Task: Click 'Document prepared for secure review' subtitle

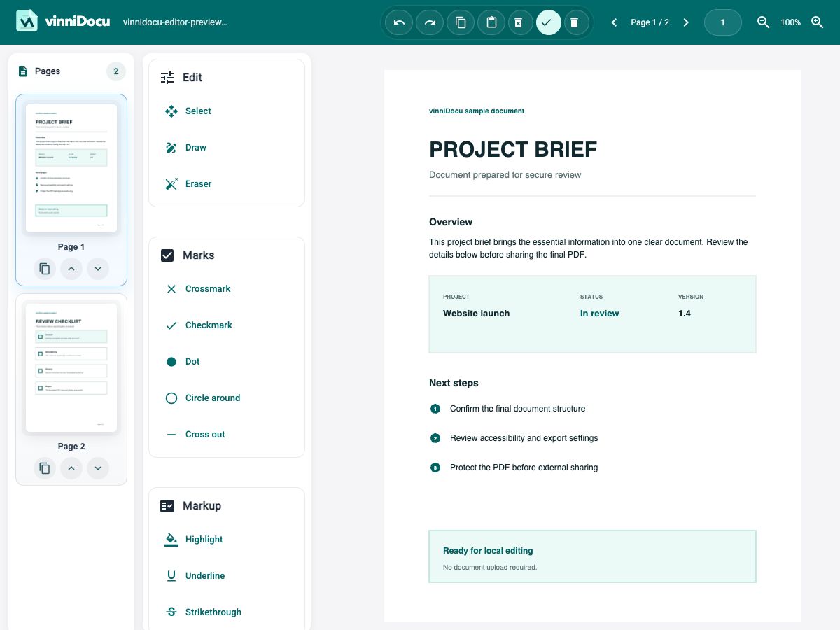Action: [x=505, y=175]
